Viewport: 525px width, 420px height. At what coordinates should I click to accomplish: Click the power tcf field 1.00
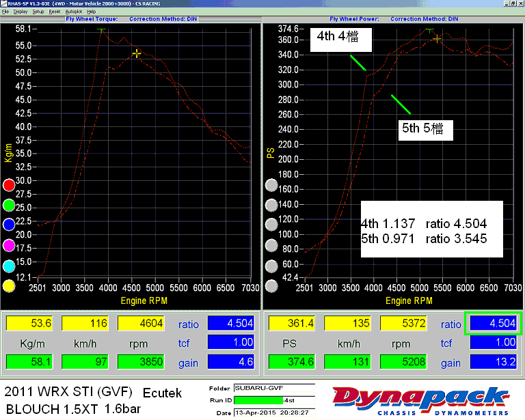(494, 342)
